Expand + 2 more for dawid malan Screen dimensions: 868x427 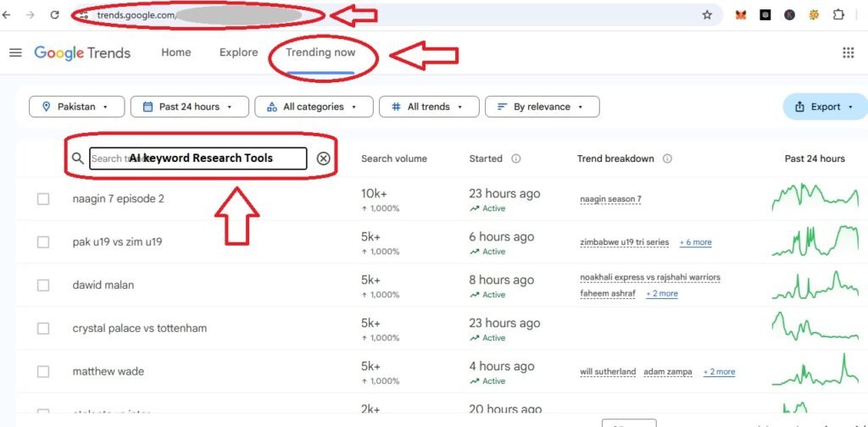click(x=662, y=293)
